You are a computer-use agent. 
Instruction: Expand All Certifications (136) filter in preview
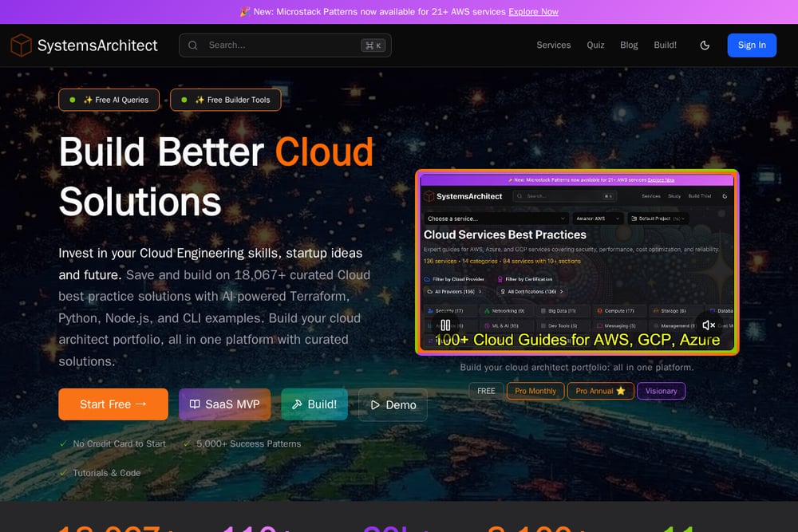click(x=531, y=291)
